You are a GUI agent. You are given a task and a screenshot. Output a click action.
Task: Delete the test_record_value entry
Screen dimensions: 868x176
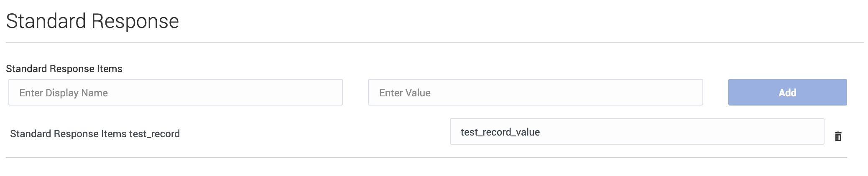point(838,136)
